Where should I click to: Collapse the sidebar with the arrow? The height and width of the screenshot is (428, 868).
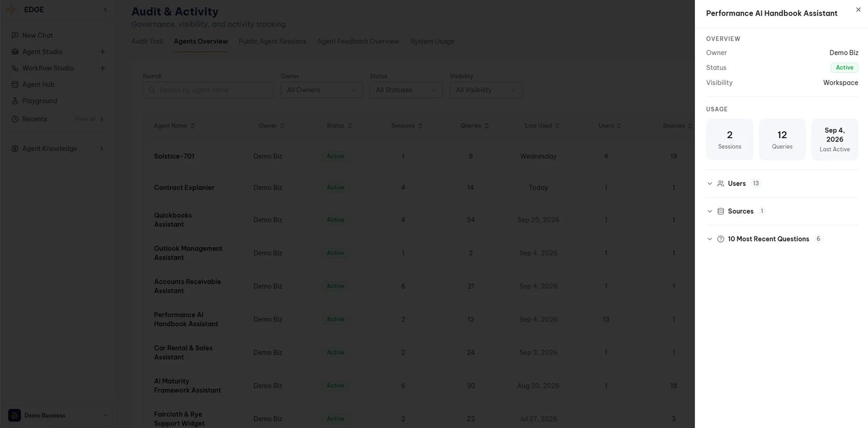[x=105, y=10]
